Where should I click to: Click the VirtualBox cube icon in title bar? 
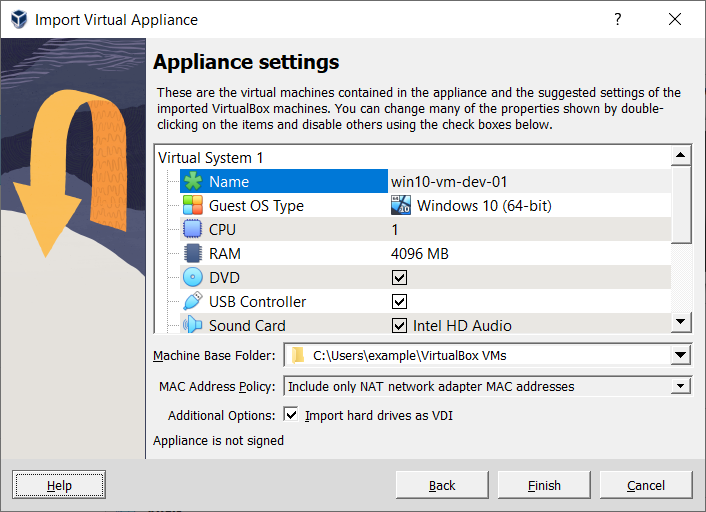(19, 19)
